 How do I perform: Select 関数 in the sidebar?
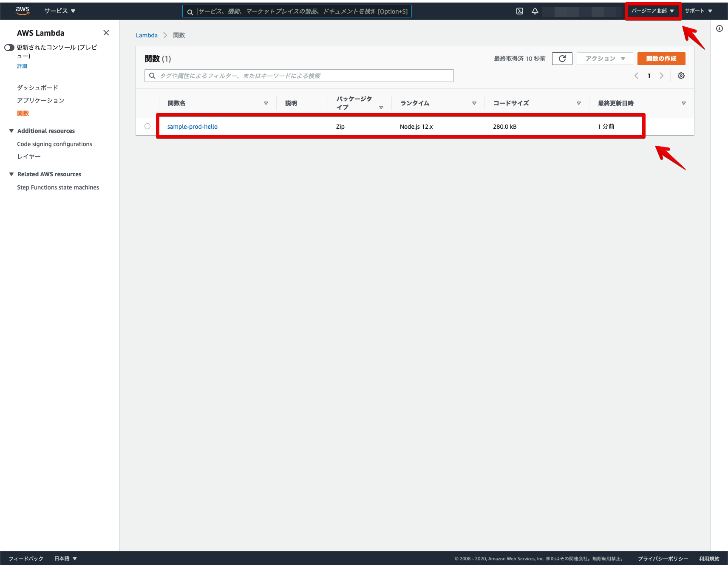(23, 113)
